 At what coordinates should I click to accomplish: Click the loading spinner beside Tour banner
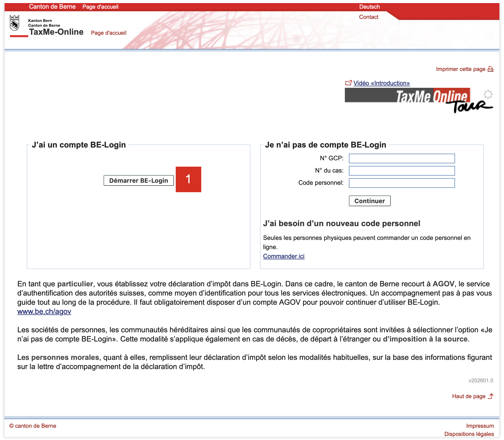coord(488,94)
